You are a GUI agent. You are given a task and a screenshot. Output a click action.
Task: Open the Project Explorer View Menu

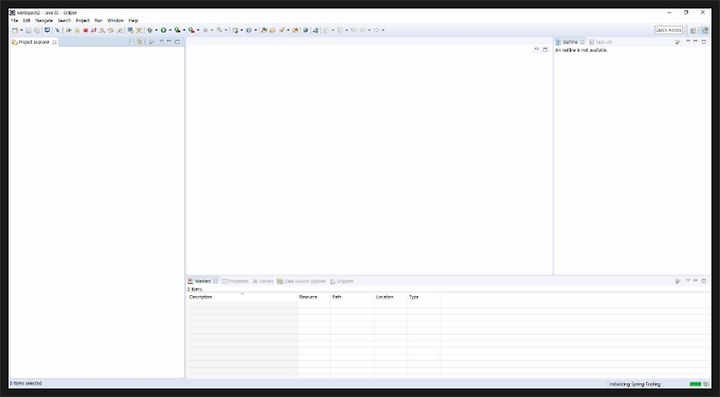point(161,42)
